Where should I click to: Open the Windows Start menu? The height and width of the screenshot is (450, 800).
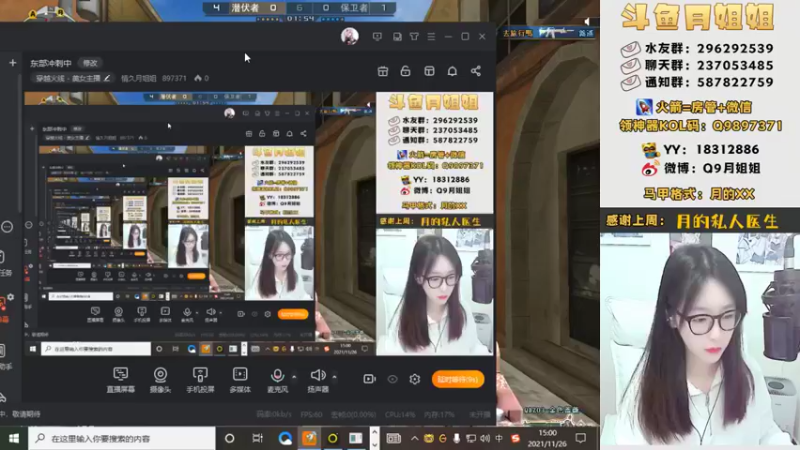[14, 438]
